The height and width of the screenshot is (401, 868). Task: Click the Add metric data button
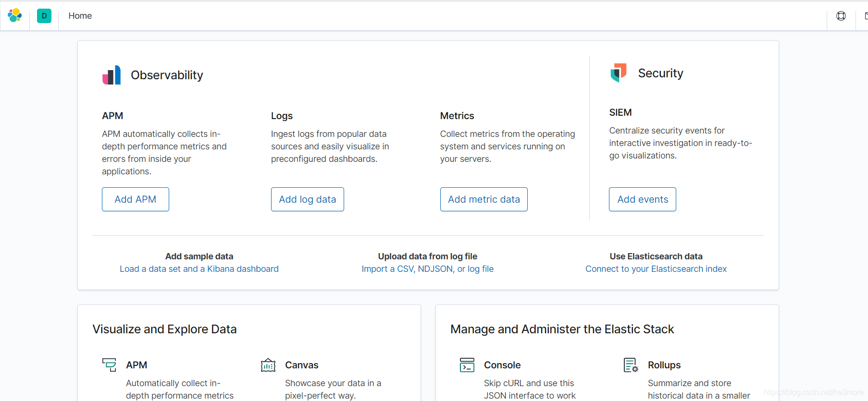click(484, 199)
